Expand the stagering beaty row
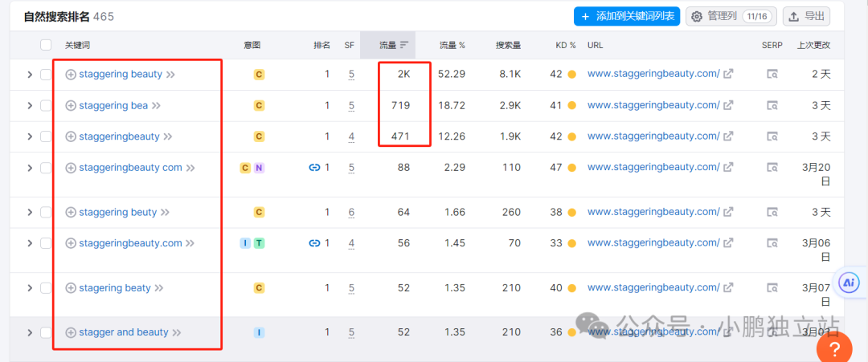 click(30, 287)
